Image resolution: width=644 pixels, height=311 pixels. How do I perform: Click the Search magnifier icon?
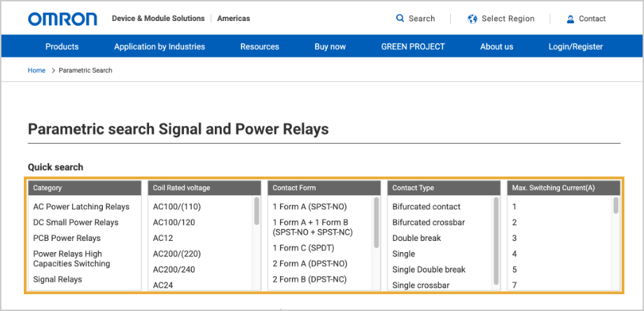tap(400, 19)
